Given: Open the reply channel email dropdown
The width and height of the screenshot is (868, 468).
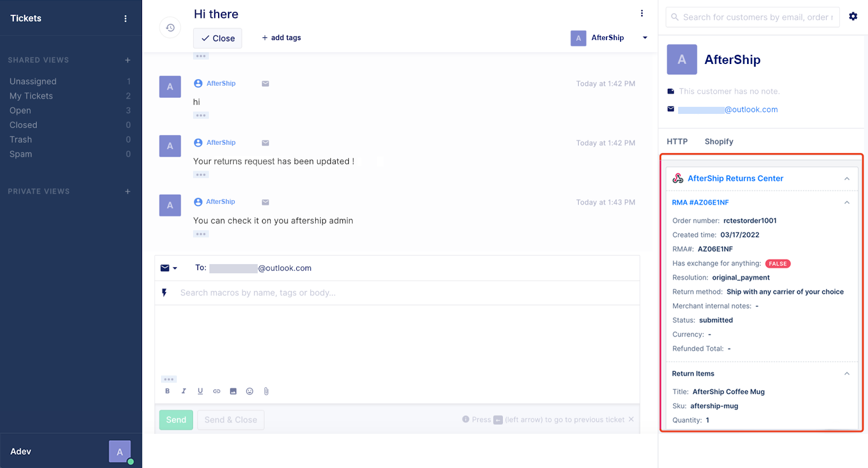Looking at the screenshot, I should 169,268.
